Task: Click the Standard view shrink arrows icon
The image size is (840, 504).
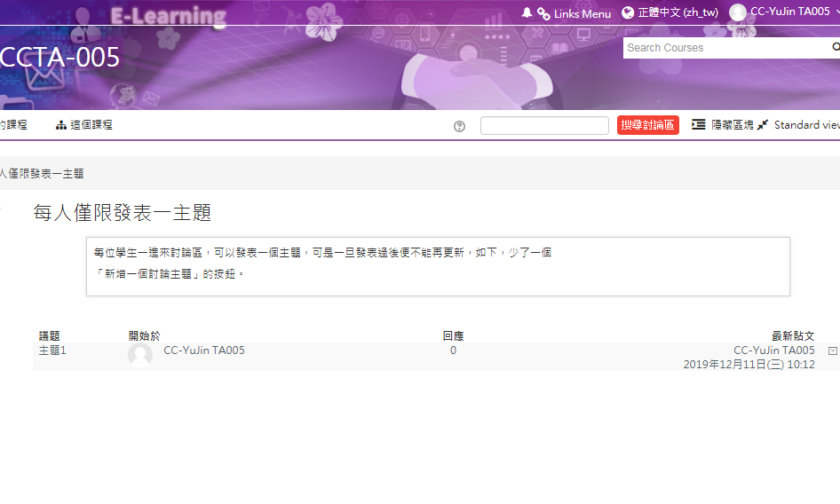Action: [763, 126]
